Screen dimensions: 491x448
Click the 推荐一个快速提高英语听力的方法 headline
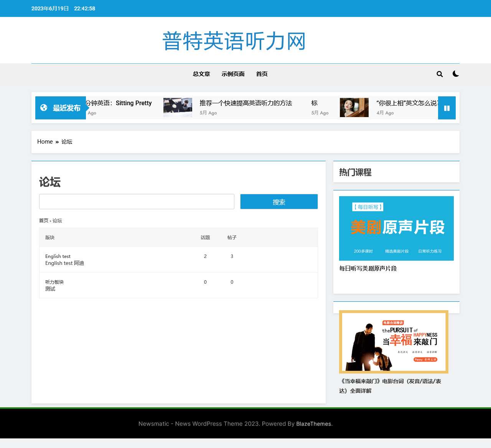tap(246, 103)
